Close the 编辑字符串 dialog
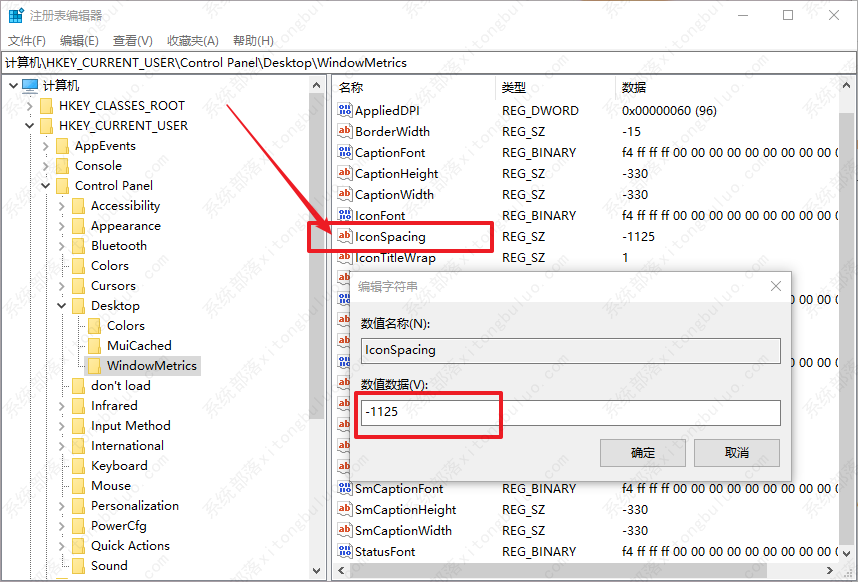 coord(776,286)
